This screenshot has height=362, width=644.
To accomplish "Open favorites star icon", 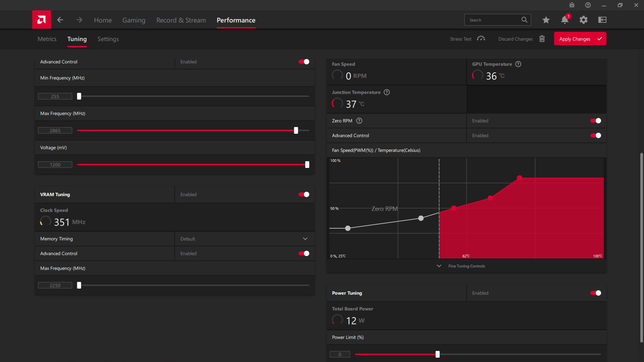I will click(x=546, y=20).
